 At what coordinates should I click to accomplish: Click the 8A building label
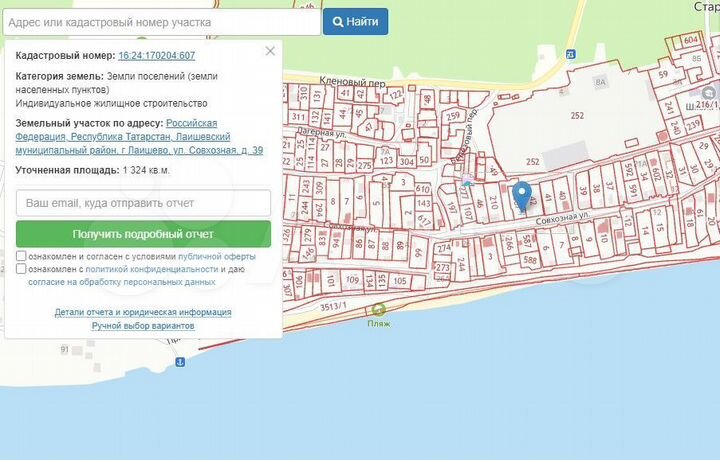pyautogui.click(x=600, y=83)
